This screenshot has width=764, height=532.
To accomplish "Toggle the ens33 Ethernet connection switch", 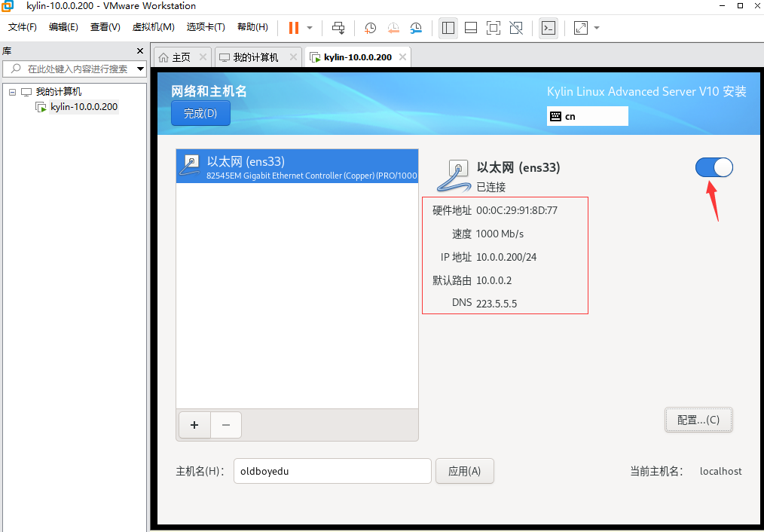I will click(x=714, y=167).
